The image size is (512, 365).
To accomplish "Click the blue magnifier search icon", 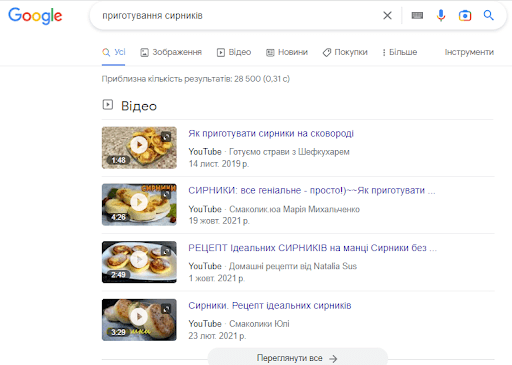I will tap(488, 15).
